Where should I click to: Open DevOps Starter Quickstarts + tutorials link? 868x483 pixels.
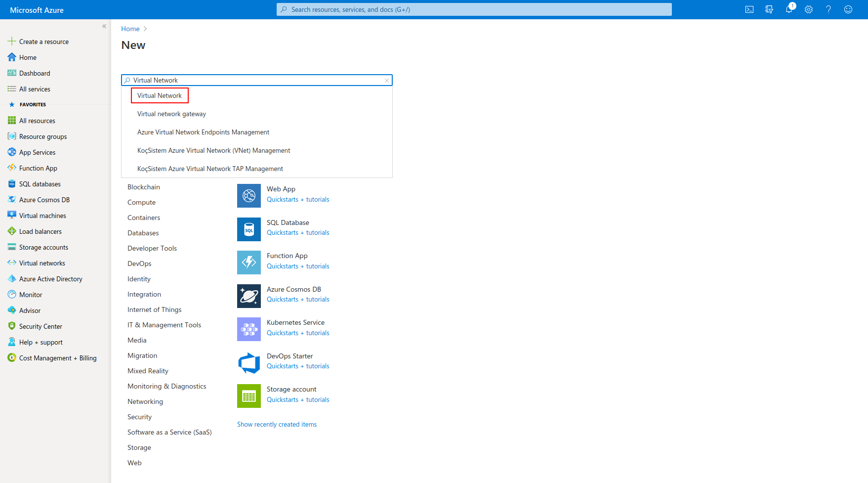tap(298, 366)
